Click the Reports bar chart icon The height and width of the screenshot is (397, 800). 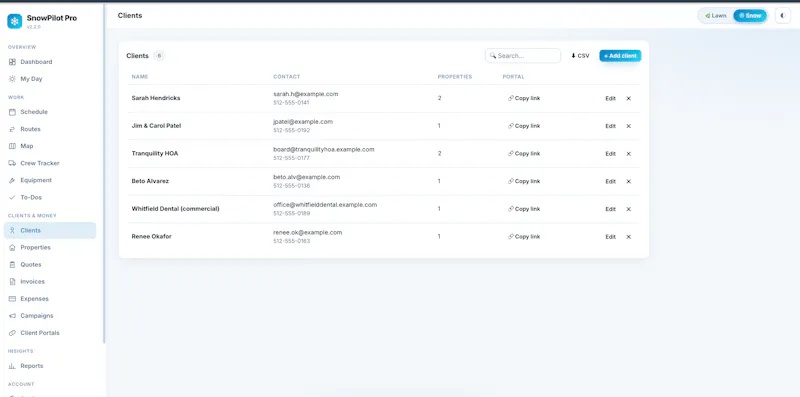[12, 366]
